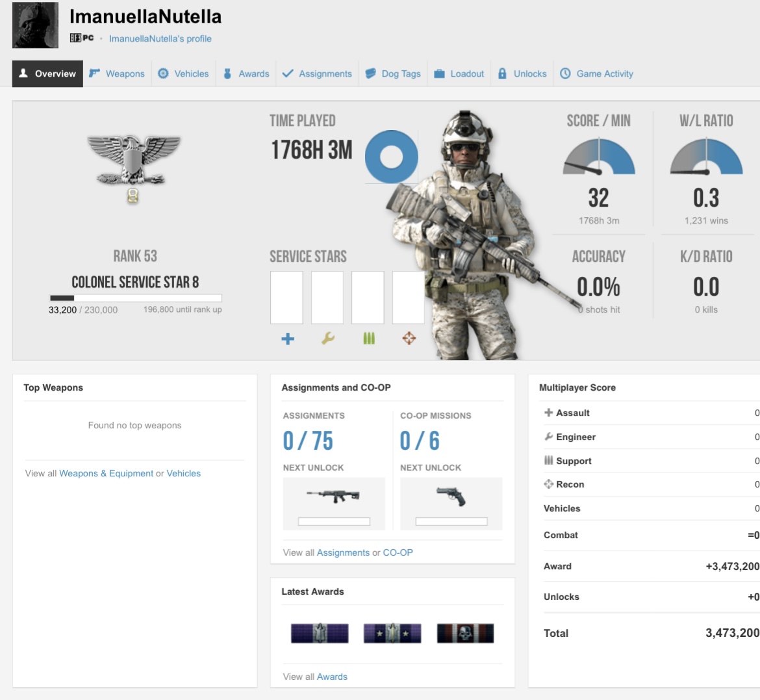Viewport: 760px width, 700px height.
Task: Click the first empty service star box
Action: [286, 298]
